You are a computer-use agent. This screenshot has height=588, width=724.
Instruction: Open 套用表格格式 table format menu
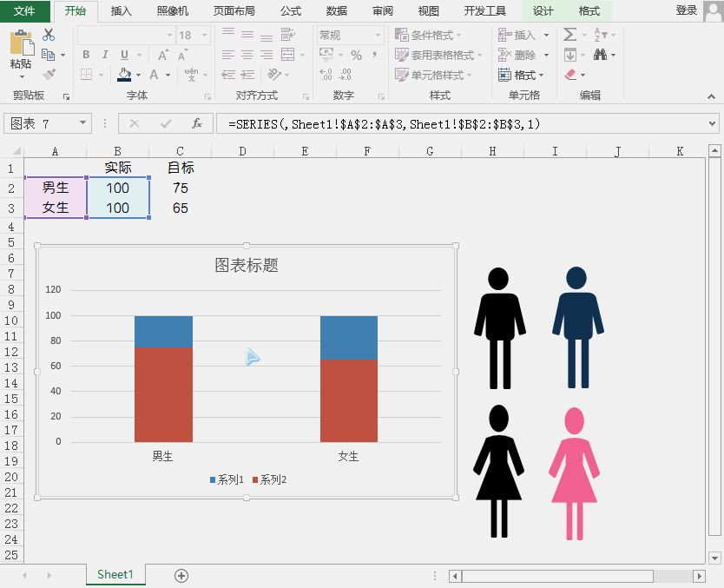[x=438, y=55]
